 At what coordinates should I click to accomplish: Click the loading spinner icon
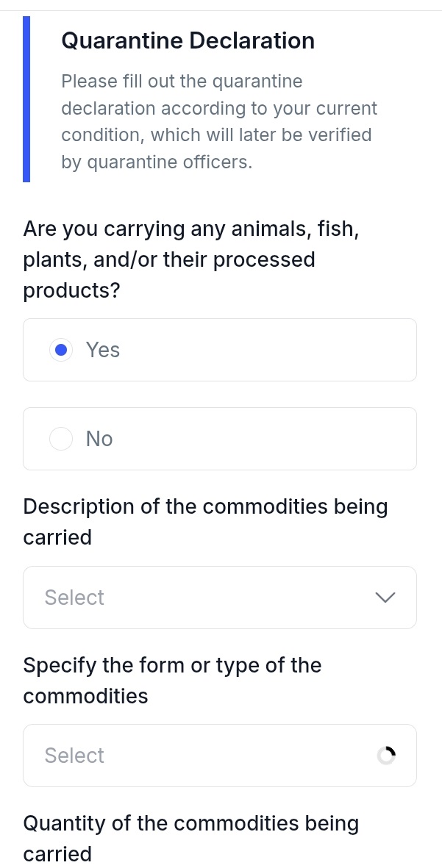[386, 756]
